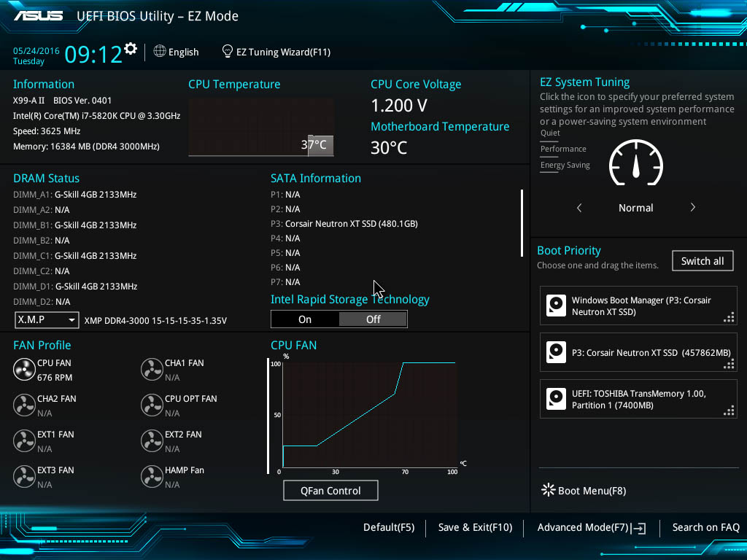Click P3 Corsair Neutron (457862MB) disk icon
The height and width of the screenshot is (560, 747).
click(x=556, y=352)
